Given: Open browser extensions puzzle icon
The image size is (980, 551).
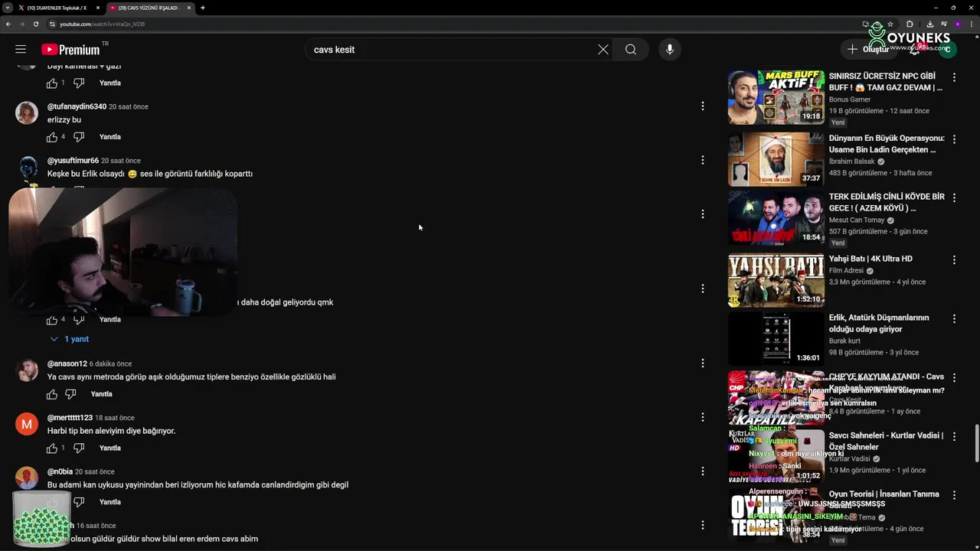Looking at the screenshot, I should tap(910, 24).
